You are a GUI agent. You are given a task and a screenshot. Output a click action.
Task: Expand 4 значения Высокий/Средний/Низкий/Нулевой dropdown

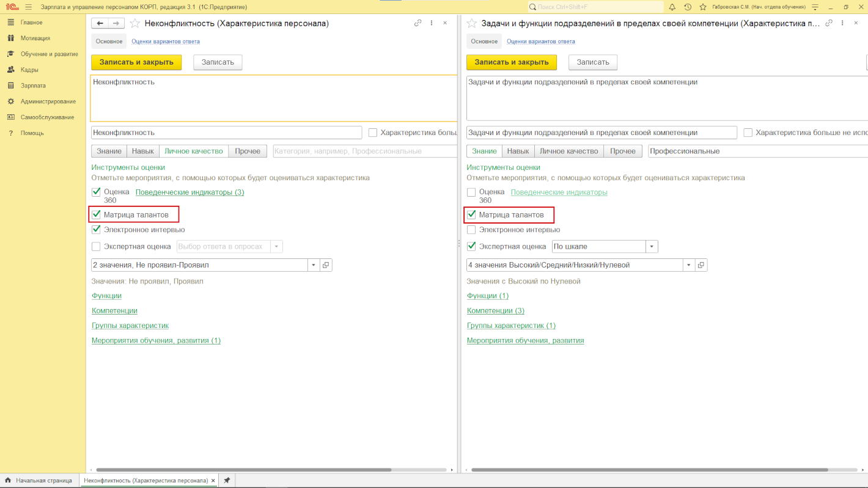click(x=690, y=265)
